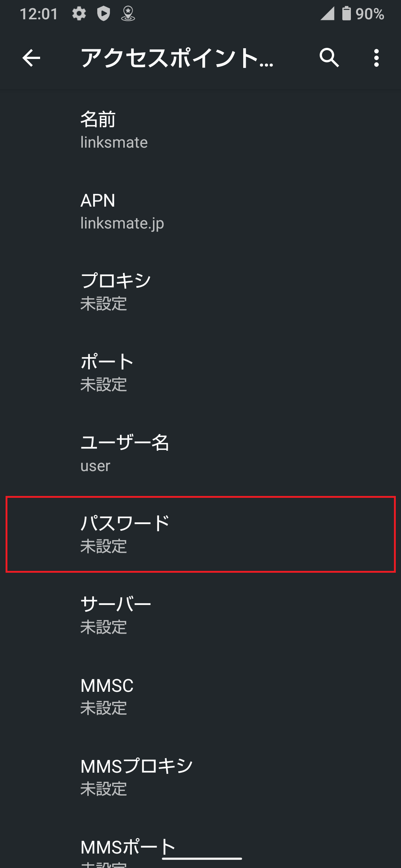This screenshot has height=868, width=401.
Task: Click the location pin status bar icon
Action: pyautogui.click(x=128, y=14)
